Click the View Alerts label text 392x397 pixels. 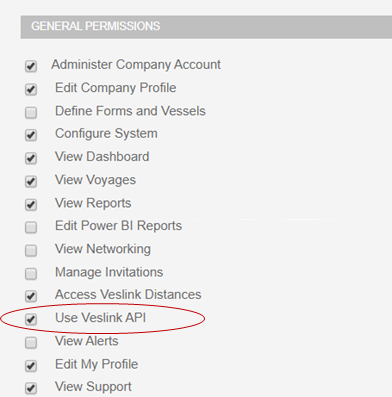[87, 341]
